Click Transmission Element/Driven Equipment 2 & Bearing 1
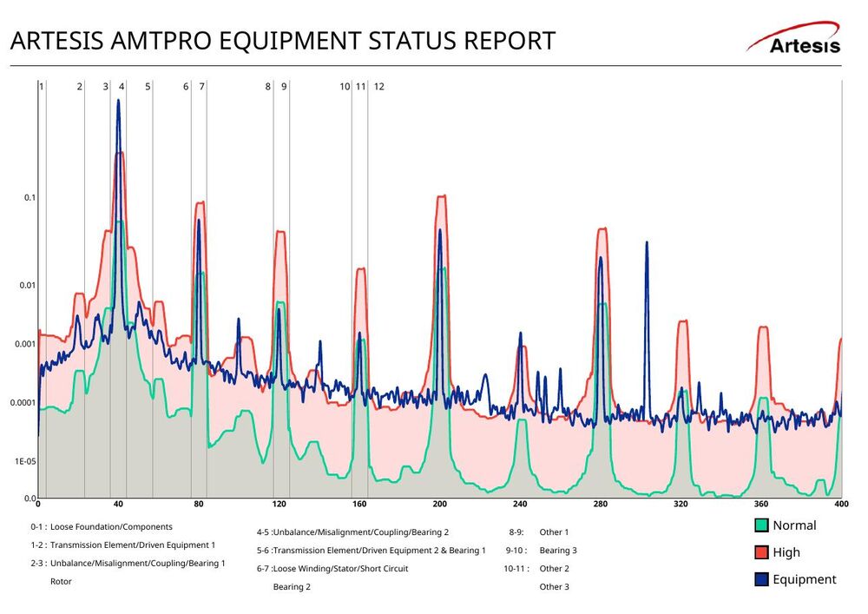The image size is (868, 614). click(371, 551)
